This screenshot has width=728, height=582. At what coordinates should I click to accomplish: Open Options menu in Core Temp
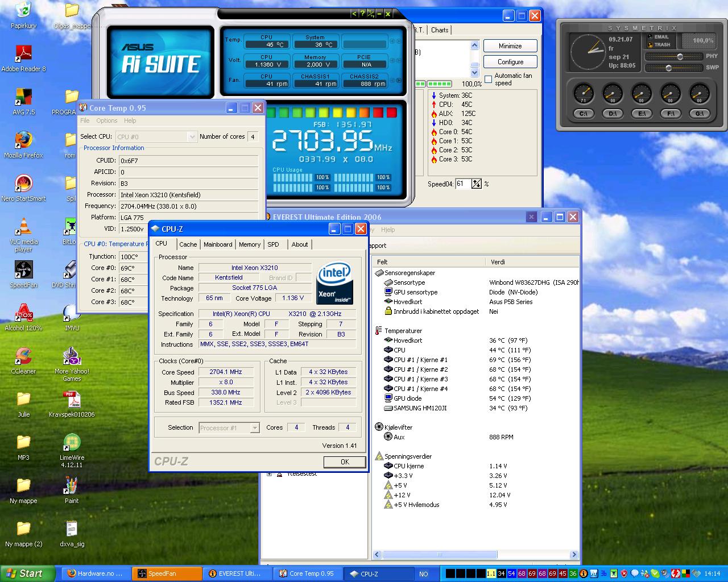pyautogui.click(x=107, y=120)
